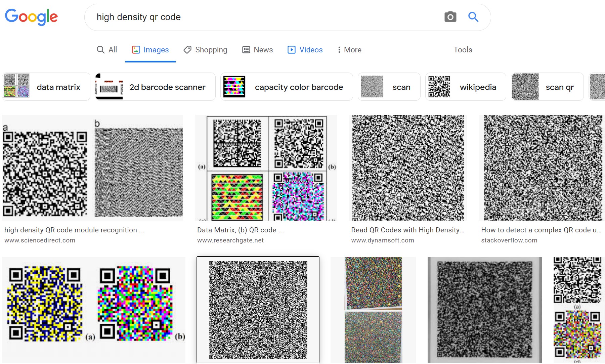Open search by image camera icon
This screenshot has height=364, width=605.
pos(450,17)
